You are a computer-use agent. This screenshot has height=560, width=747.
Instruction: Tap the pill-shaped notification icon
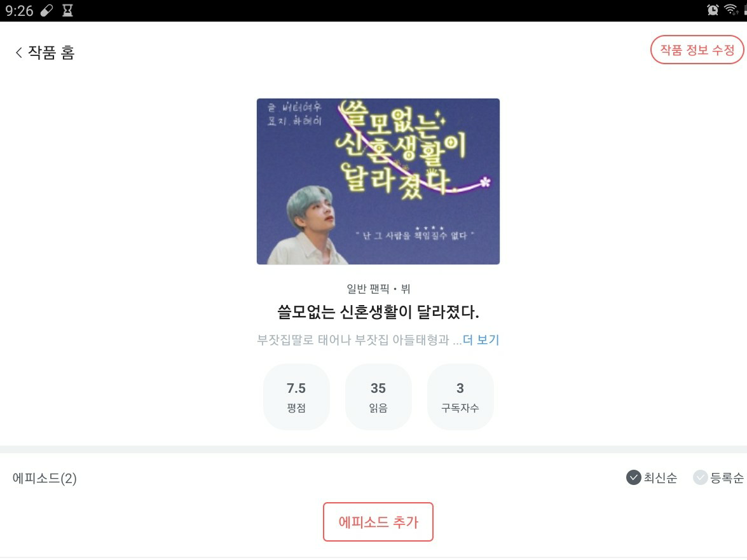coord(46,10)
